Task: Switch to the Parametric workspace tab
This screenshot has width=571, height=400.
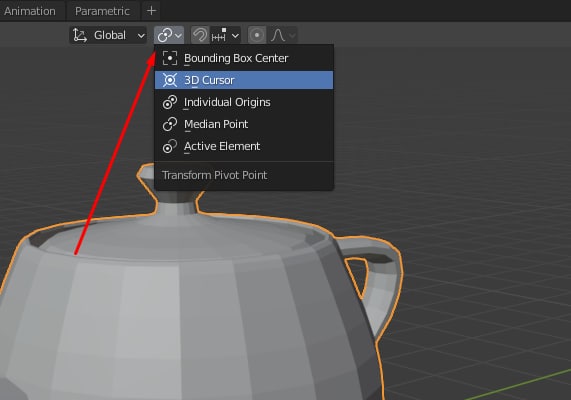Action: click(102, 11)
